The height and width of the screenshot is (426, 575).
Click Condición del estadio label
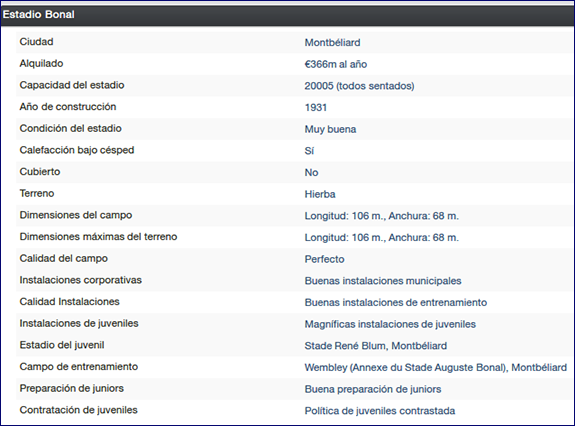[x=70, y=128]
